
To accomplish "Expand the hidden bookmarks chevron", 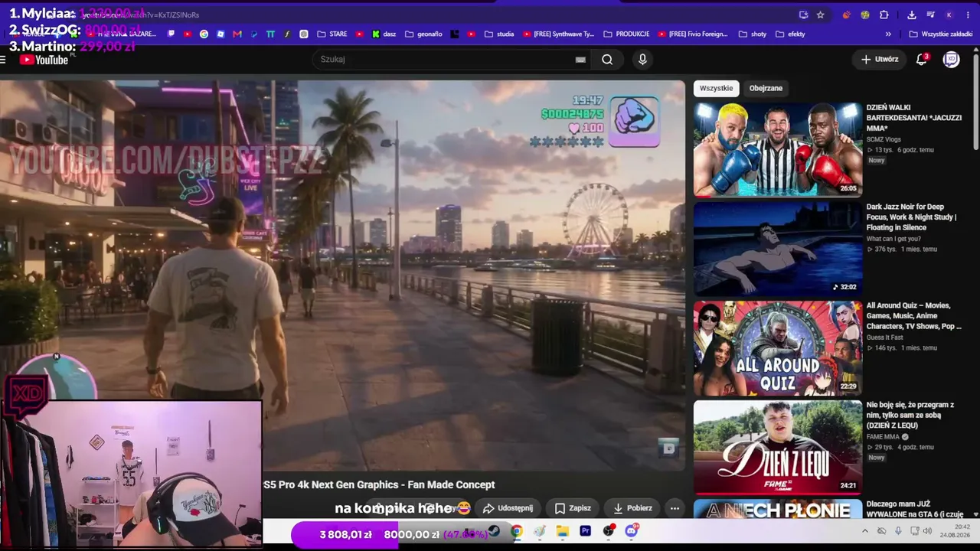I will pos(888,34).
